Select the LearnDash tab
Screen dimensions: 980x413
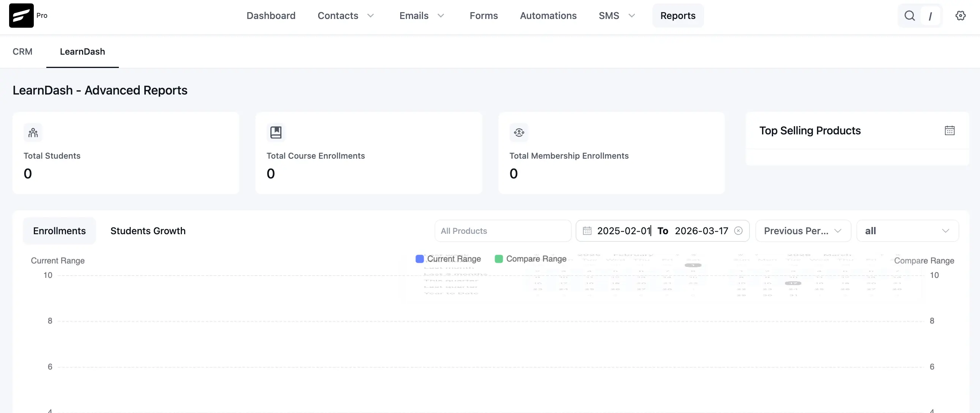pyautogui.click(x=82, y=51)
